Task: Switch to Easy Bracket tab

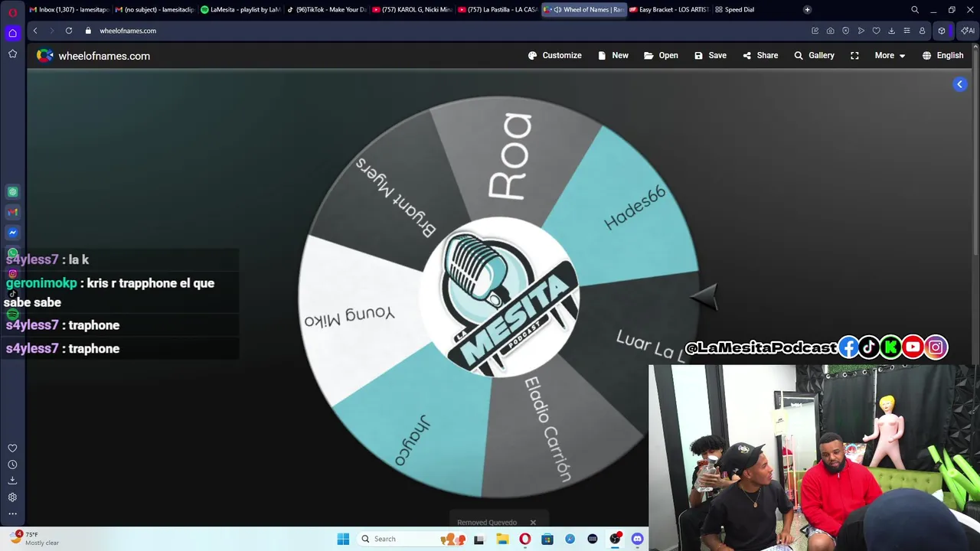Action: [669, 10]
